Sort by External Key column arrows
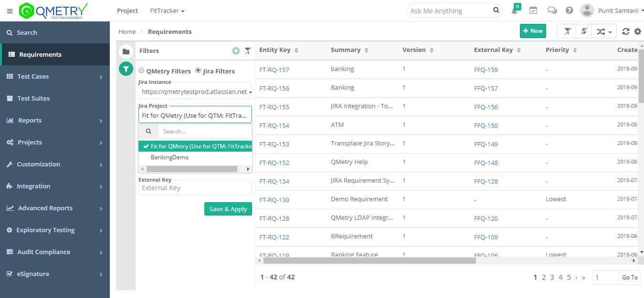The height and width of the screenshot is (298, 644). pos(518,50)
